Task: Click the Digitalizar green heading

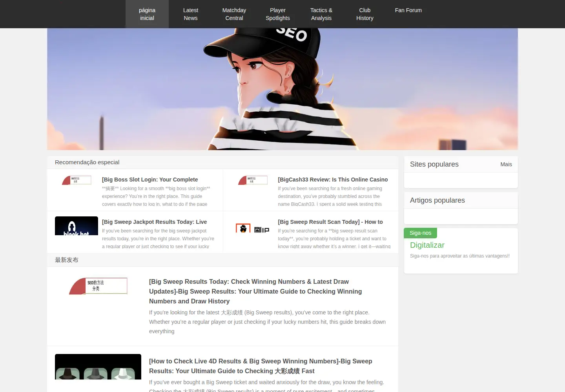Action: click(427, 245)
